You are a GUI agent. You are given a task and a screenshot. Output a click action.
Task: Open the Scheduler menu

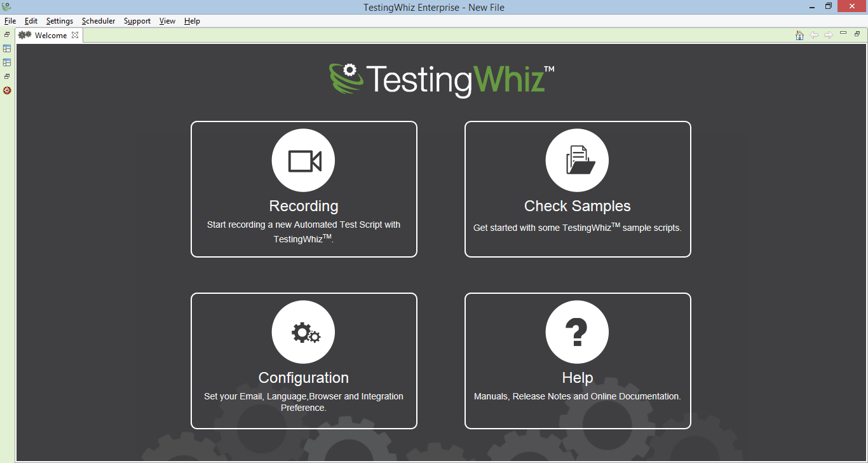[x=98, y=21]
